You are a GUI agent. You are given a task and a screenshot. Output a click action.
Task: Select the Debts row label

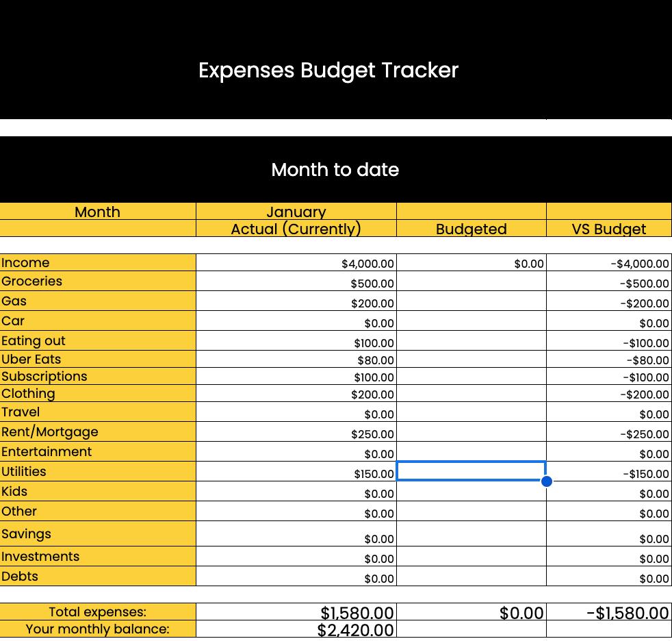(98, 576)
